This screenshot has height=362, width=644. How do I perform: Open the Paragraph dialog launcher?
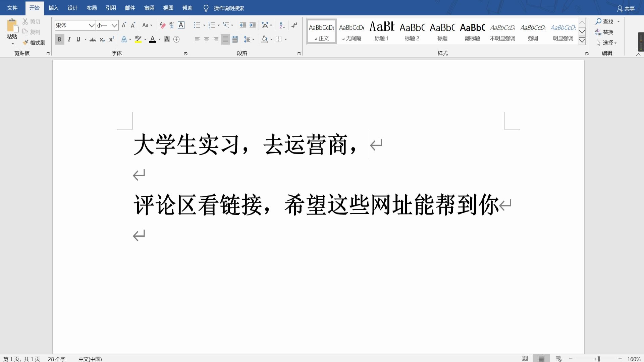(299, 54)
